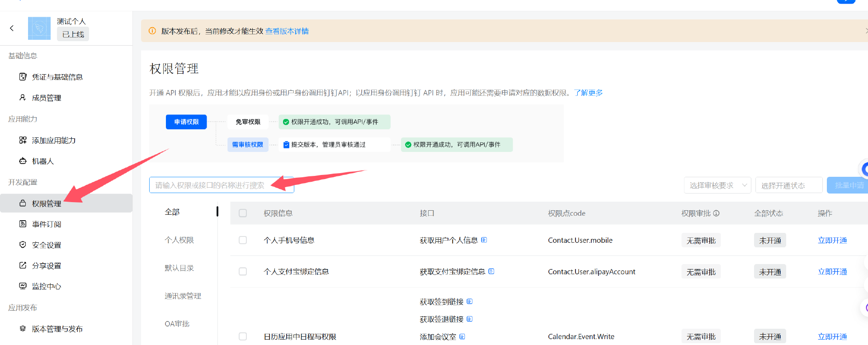868x345 pixels.
Task: Click the 测试个人 app avatar thumbnail
Action: coord(39,28)
